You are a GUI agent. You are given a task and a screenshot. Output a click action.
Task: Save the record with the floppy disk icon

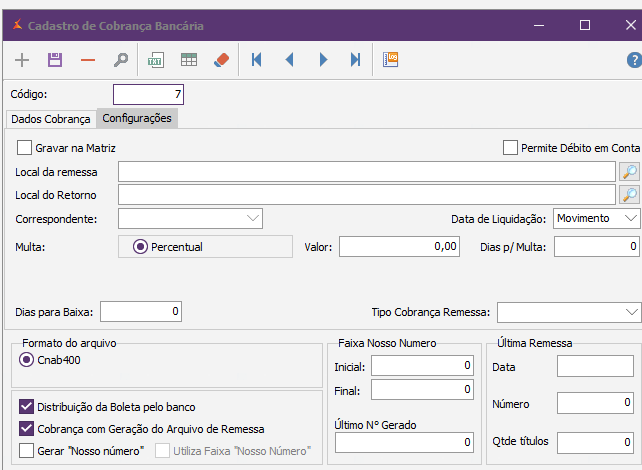(x=55, y=60)
